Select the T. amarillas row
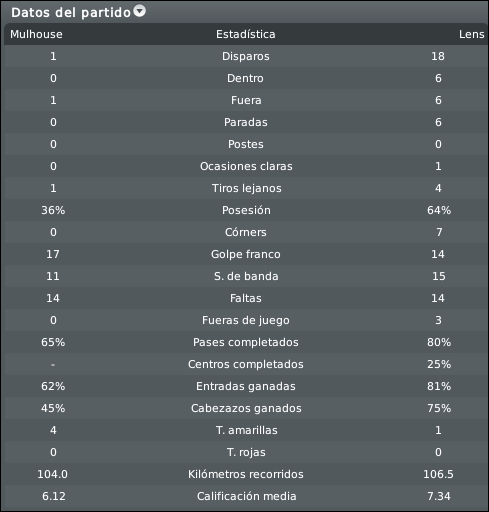 (x=246, y=430)
